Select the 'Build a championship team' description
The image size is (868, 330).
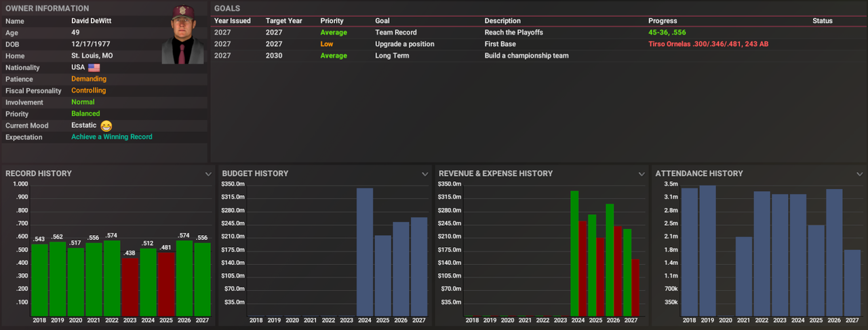526,56
